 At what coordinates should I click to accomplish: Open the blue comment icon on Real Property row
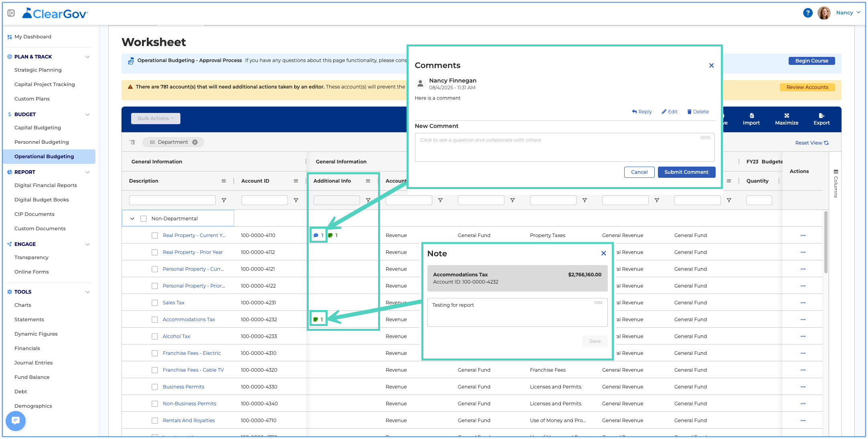click(316, 236)
